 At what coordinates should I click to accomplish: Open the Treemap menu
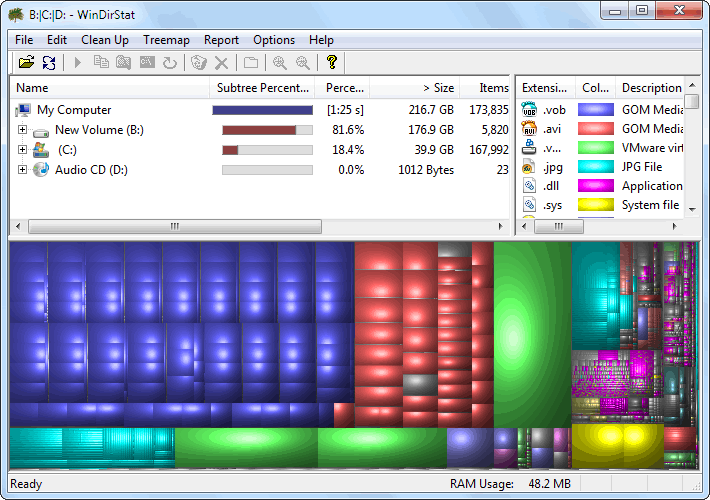coord(166,40)
